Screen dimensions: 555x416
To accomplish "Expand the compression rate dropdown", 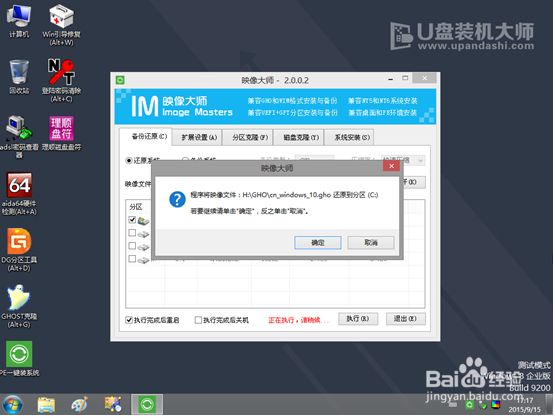I will click(420, 161).
